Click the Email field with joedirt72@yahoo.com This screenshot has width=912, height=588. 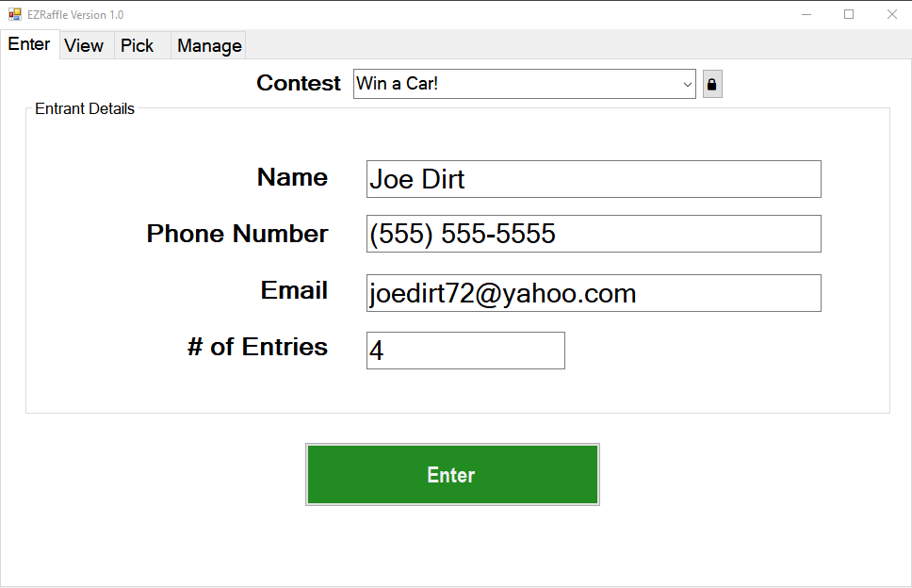594,293
